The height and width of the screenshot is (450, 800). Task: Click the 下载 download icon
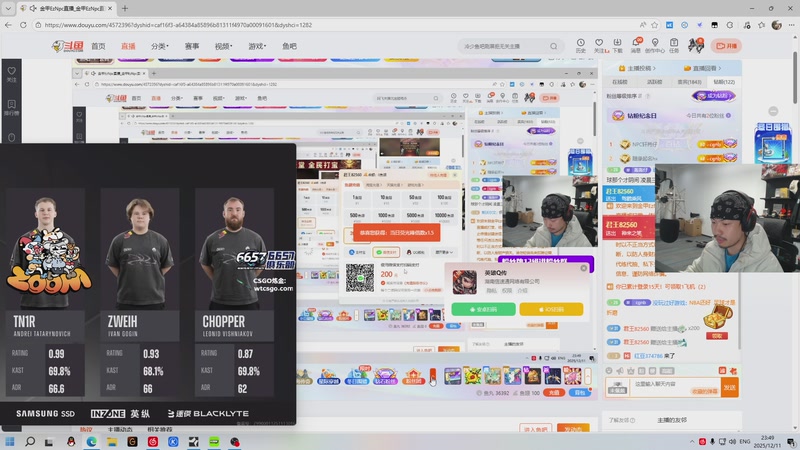[x=617, y=45]
